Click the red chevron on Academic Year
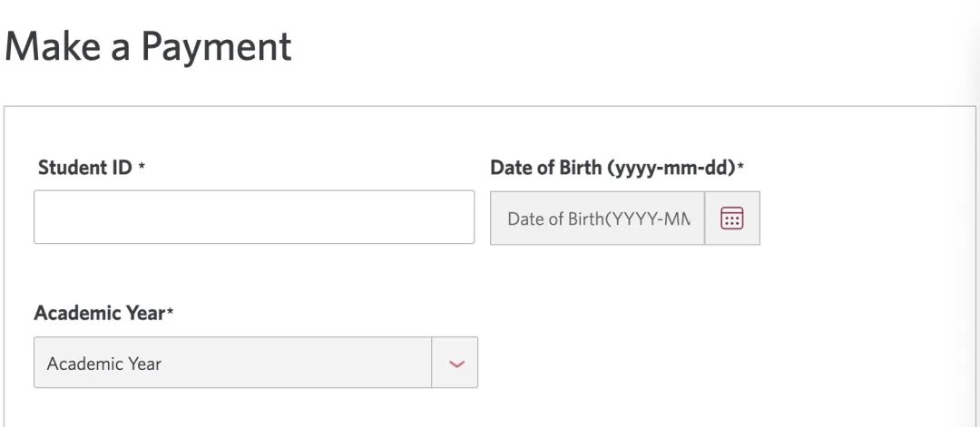980x427 pixels. click(x=456, y=364)
